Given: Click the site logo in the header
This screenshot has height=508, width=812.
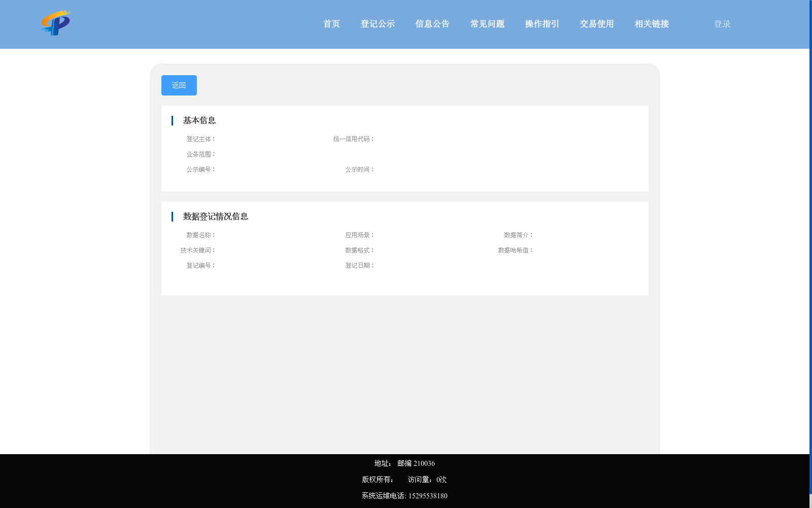Looking at the screenshot, I should [55, 23].
